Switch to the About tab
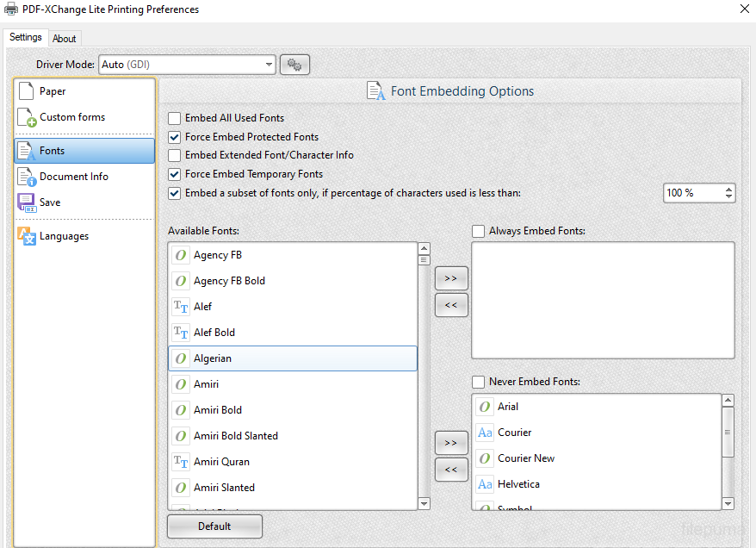Viewport: 756px width, 548px height. click(x=64, y=38)
